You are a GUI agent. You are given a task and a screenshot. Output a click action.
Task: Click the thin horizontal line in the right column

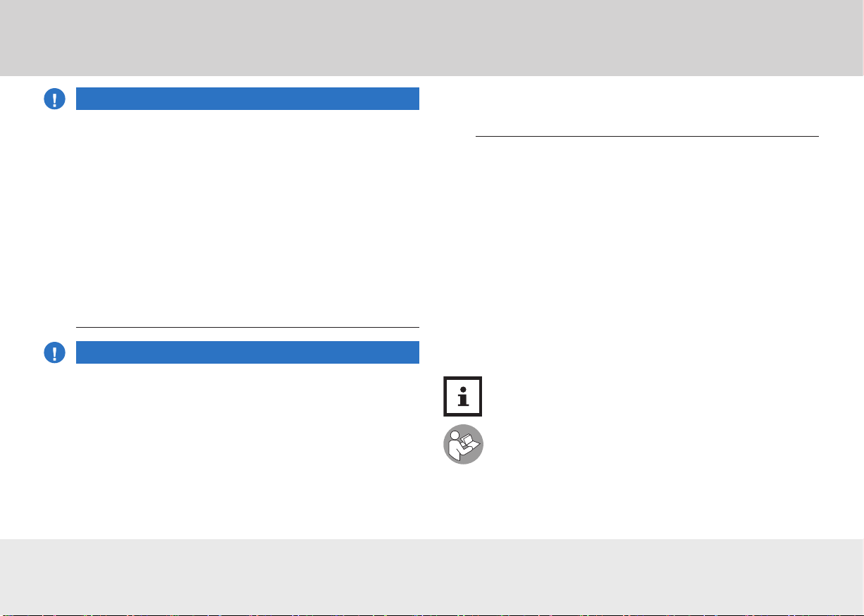647,136
